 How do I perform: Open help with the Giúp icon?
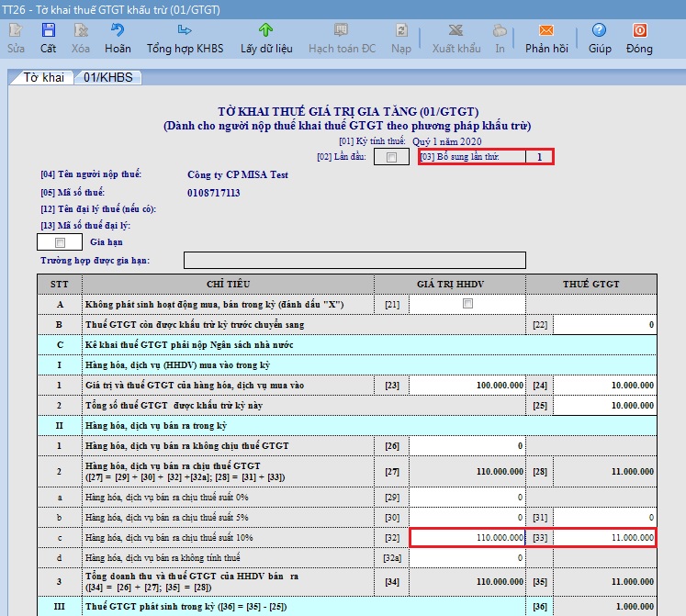(x=599, y=30)
